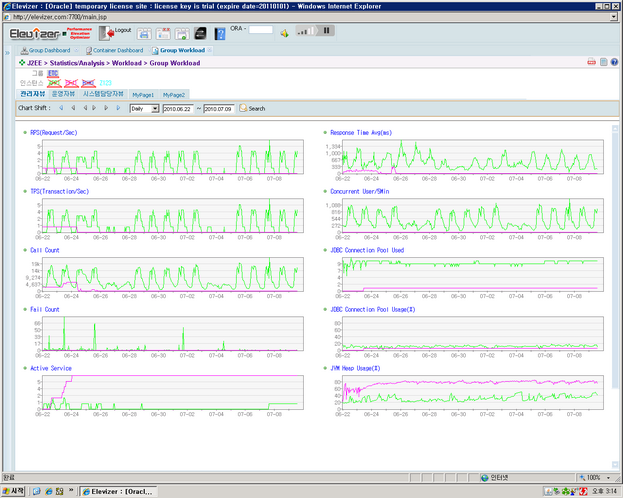The image size is (623, 498).
Task: Click Internet Explorer quick launch icon
Action: tap(48, 491)
